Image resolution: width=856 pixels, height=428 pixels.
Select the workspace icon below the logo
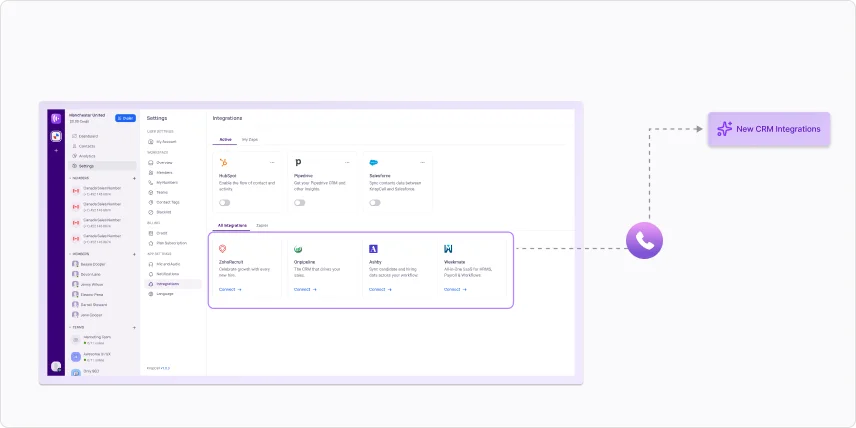[x=56, y=136]
